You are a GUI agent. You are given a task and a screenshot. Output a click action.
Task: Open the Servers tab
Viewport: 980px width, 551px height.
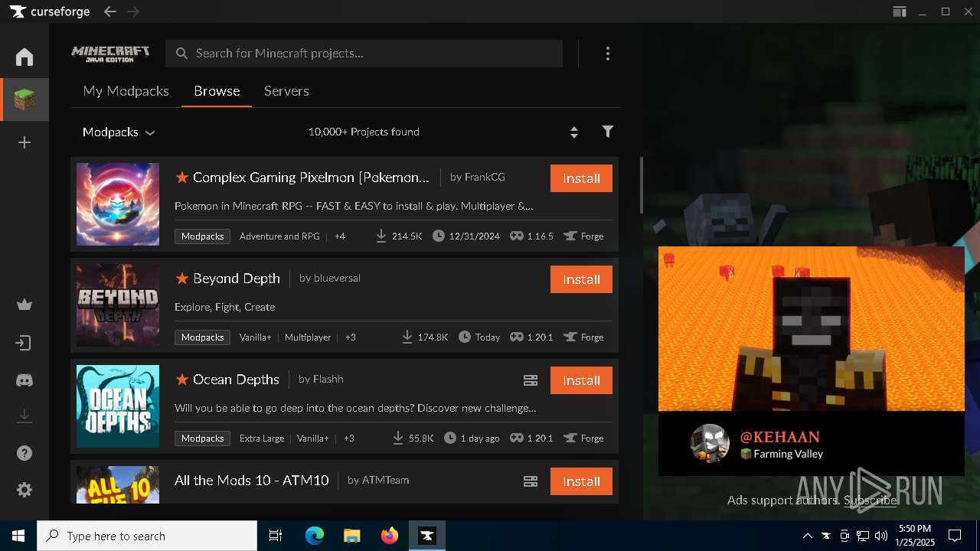click(x=286, y=91)
